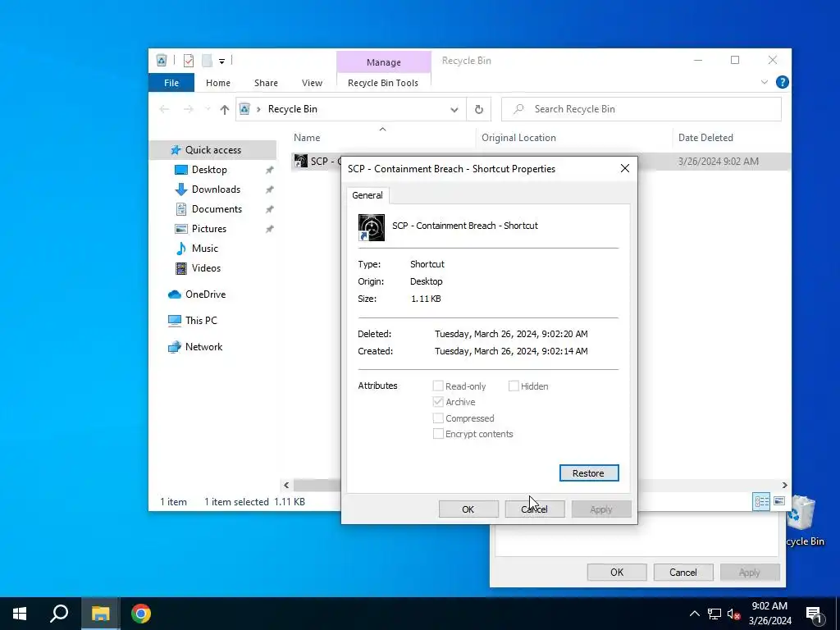
Task: Sort by the Name column header
Action: click(x=307, y=138)
